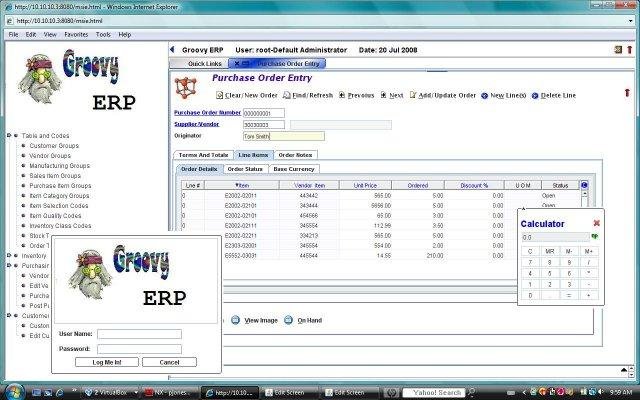Screen dimensions: 640x400
Task: Switch to the Order Notes tab
Action: pyautogui.click(x=295, y=155)
